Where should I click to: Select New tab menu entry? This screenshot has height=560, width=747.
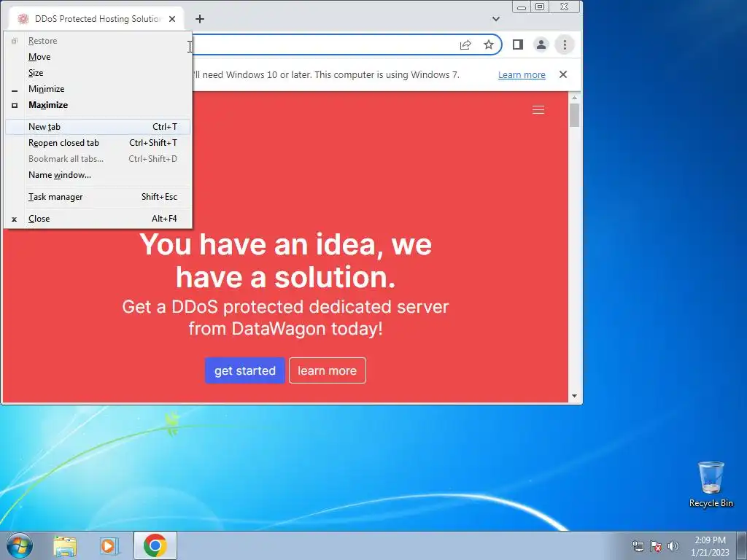(x=98, y=127)
